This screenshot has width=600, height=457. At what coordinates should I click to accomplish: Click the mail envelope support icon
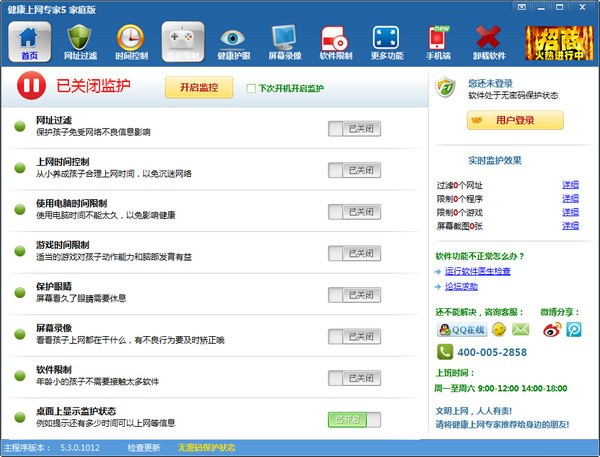coord(520,328)
